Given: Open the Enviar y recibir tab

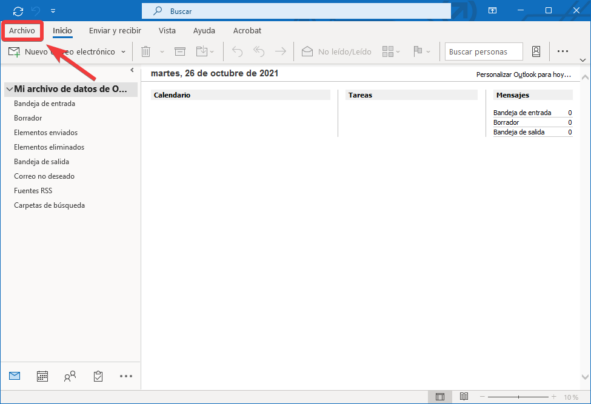Looking at the screenshot, I should pos(115,31).
